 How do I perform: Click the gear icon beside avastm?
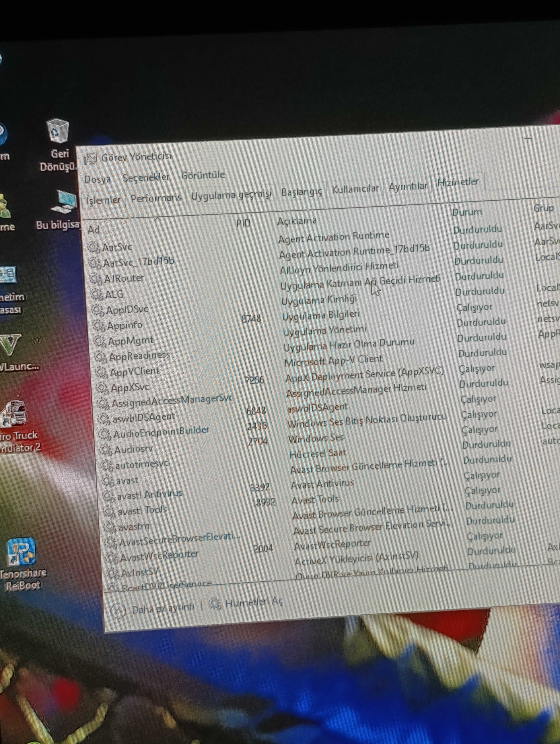point(111,527)
